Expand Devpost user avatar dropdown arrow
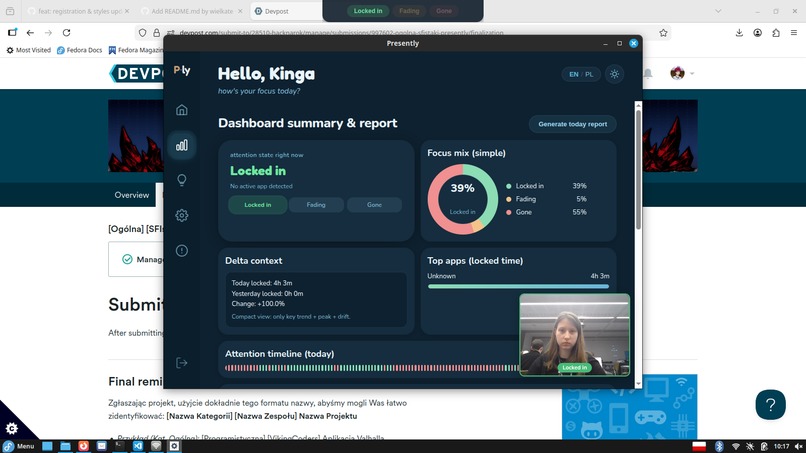 click(x=692, y=74)
